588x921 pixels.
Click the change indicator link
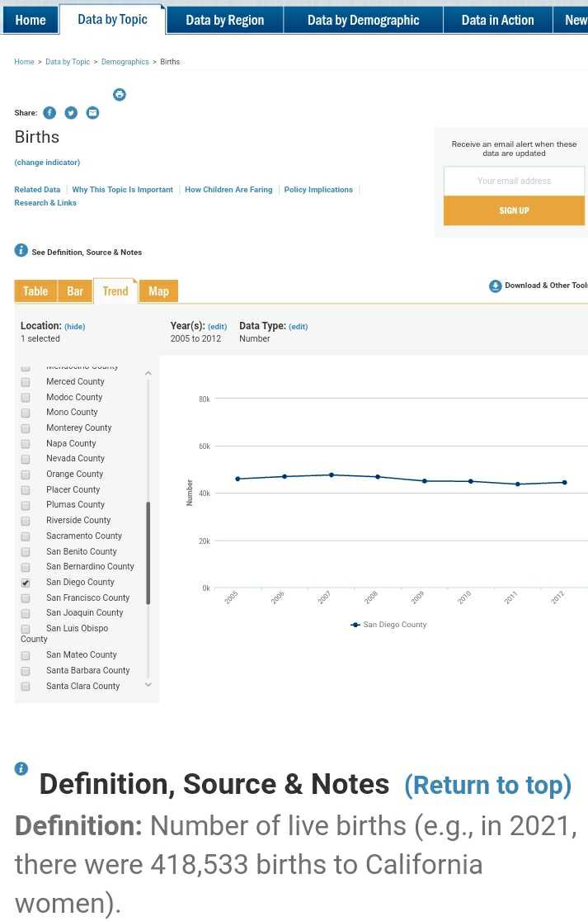47,163
